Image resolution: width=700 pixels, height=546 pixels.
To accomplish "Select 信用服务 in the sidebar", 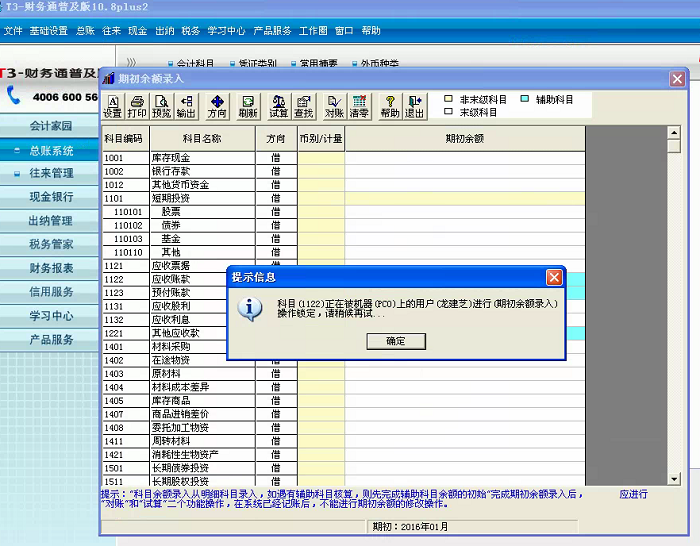I will coord(51,292).
